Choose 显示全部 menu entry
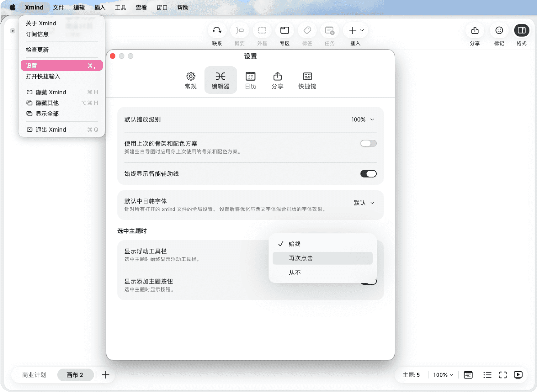 (x=62, y=114)
